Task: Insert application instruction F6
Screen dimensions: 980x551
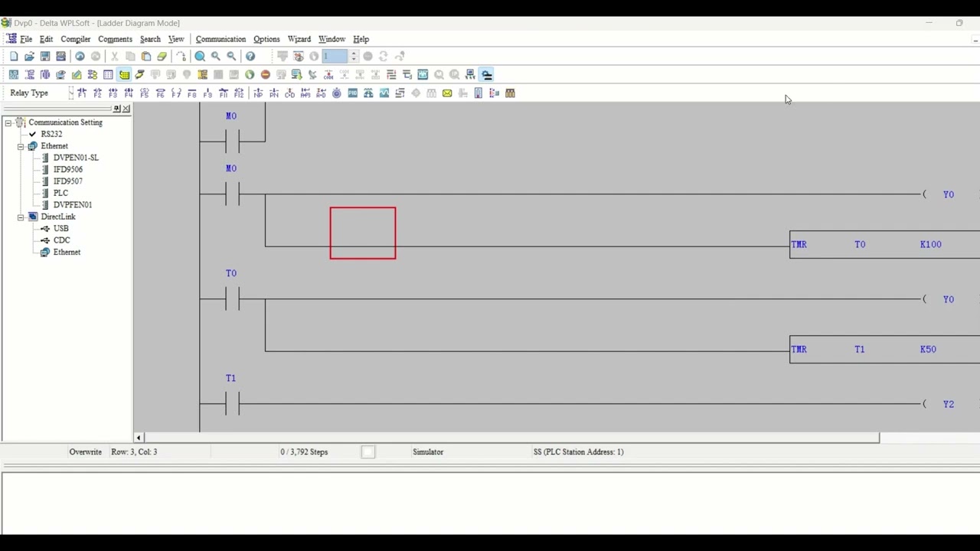Action: [161, 93]
